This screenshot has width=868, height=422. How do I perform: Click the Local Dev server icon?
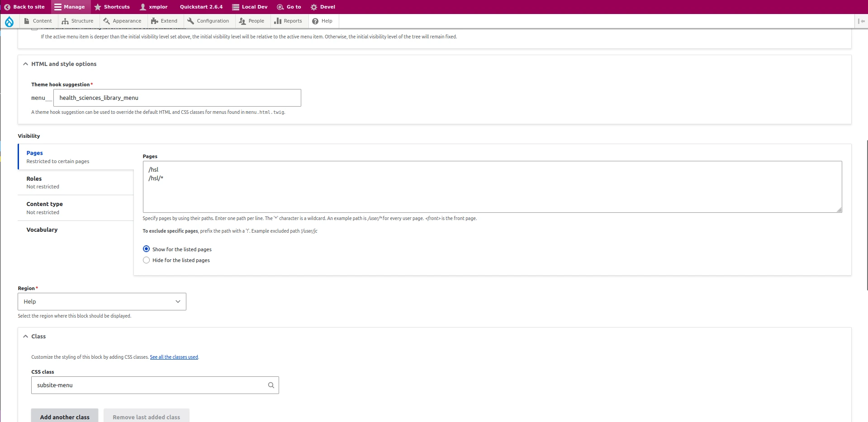(236, 7)
